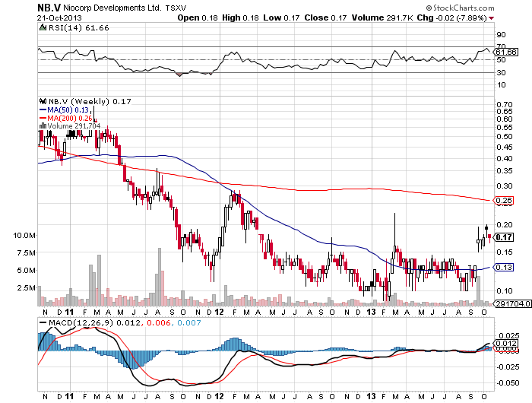Click the red MA(200) legend line
Viewport: 532px width, 403px height.
[43, 118]
